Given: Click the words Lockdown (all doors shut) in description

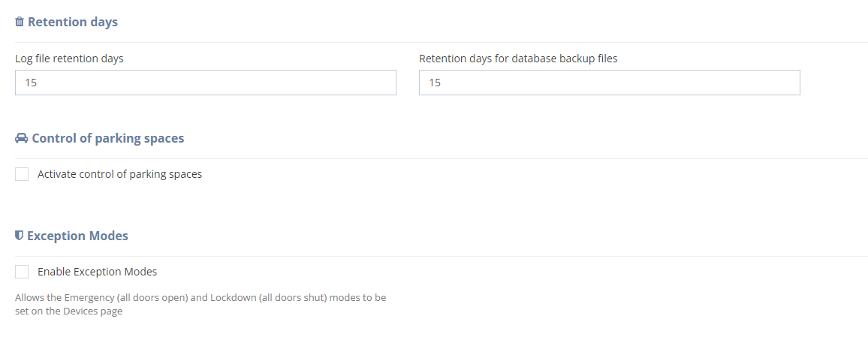Looking at the screenshot, I should tap(269, 298).
